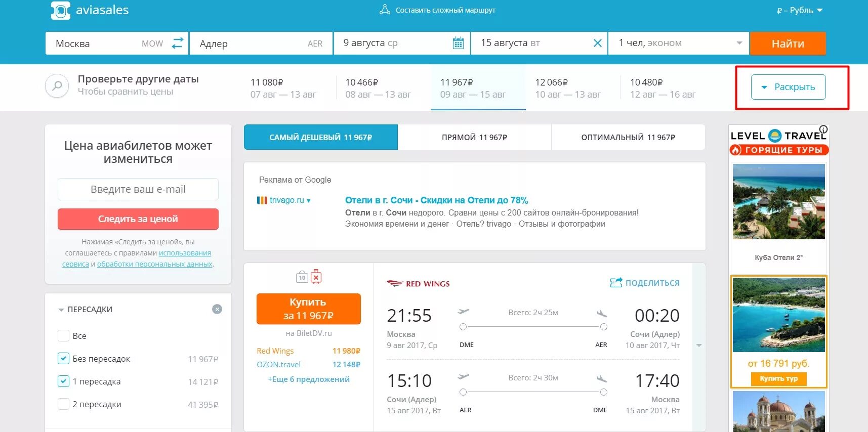The image size is (868, 432).
Task: Open обработки персональных данных link
Action: (155, 264)
